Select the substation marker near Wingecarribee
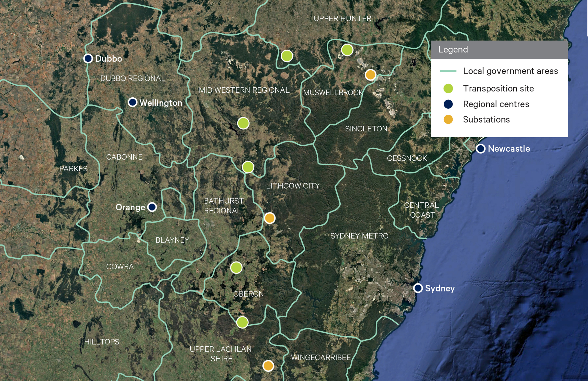Screen dimensions: 588x381 [268, 366]
